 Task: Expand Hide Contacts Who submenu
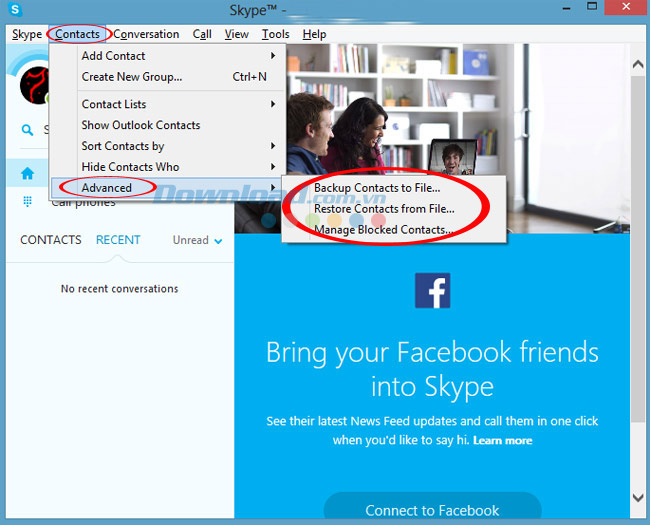167,167
